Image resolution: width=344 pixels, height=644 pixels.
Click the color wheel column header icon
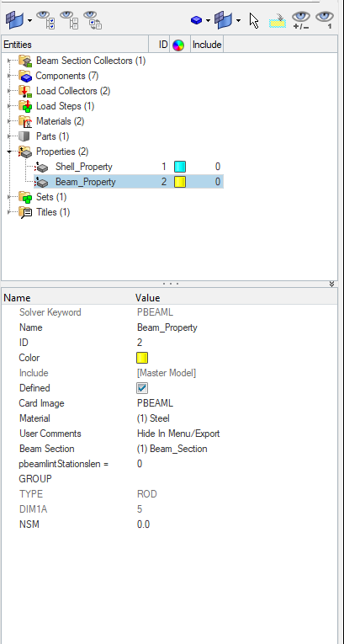[178, 45]
